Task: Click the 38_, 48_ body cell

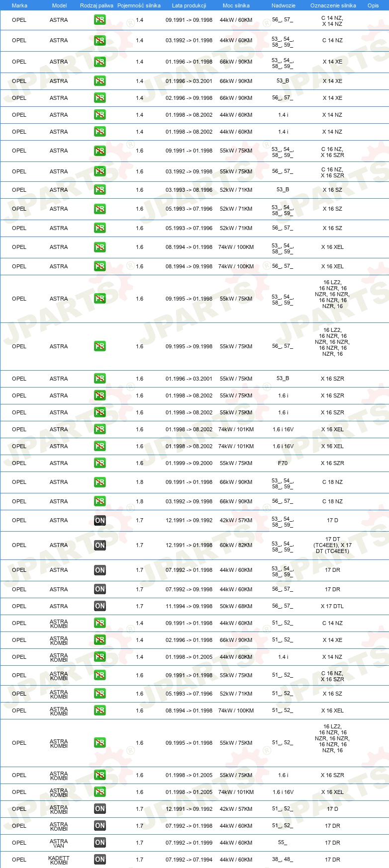Action: pyautogui.click(x=283, y=860)
